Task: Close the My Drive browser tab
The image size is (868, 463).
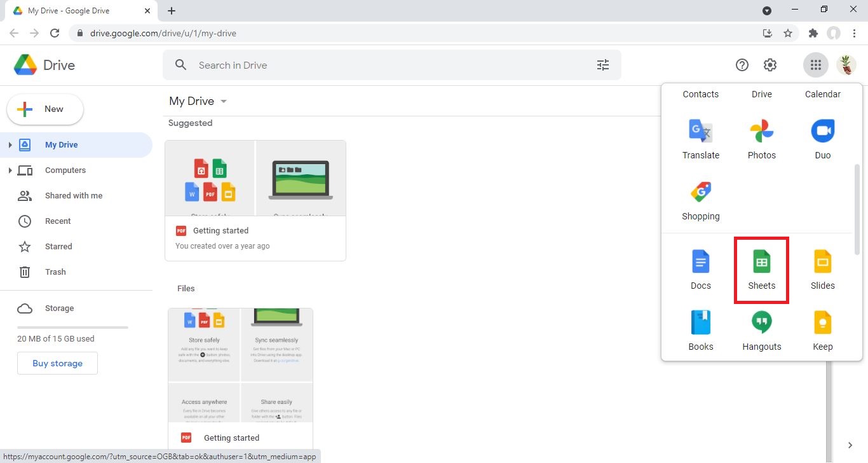Action: pos(147,11)
